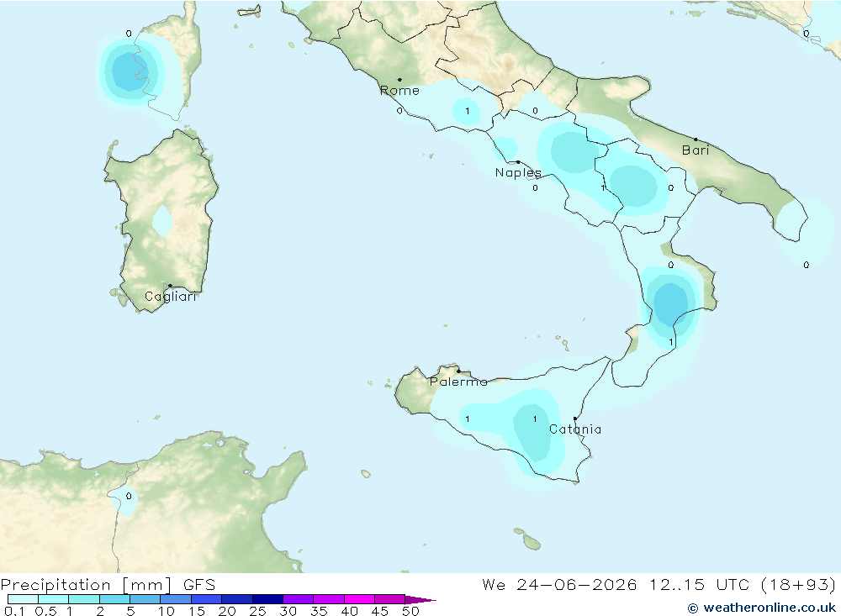
Task: Click the Naples city label
Action: coord(518,172)
